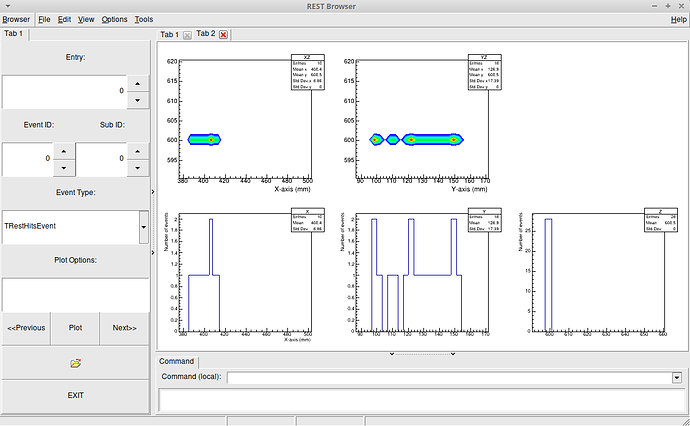
Task: Click the lower splitter arrow beside Plot Options
Action: [153, 253]
